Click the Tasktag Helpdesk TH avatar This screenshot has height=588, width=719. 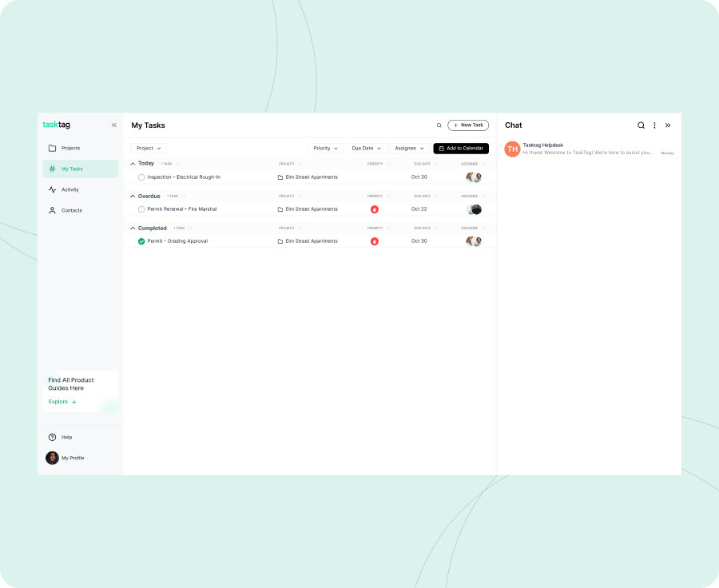(x=512, y=149)
